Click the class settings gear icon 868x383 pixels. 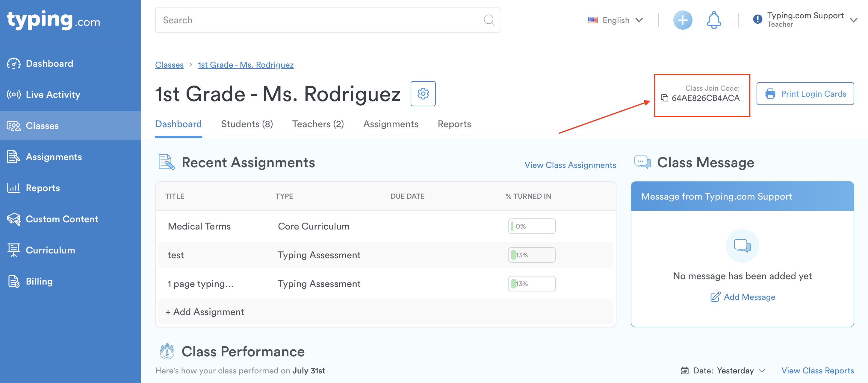click(423, 94)
